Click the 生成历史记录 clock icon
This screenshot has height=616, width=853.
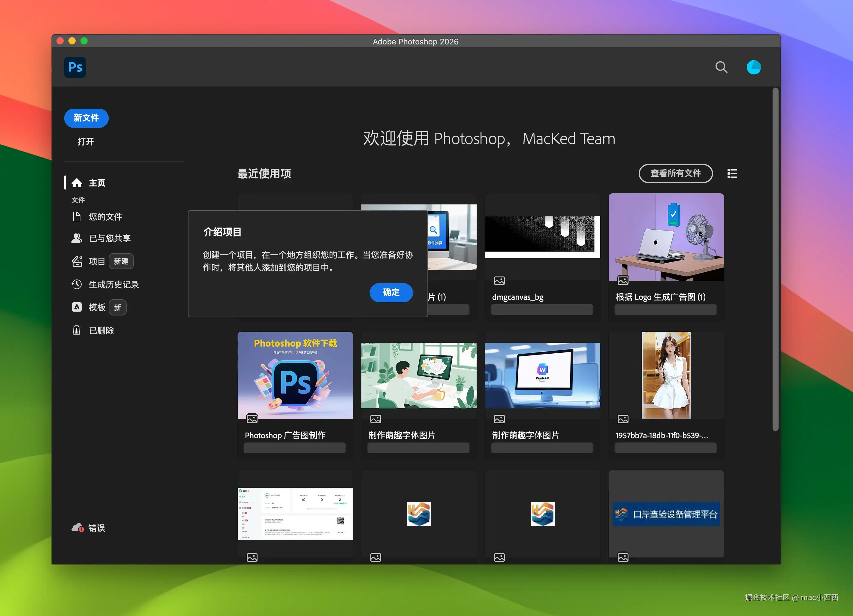point(77,284)
